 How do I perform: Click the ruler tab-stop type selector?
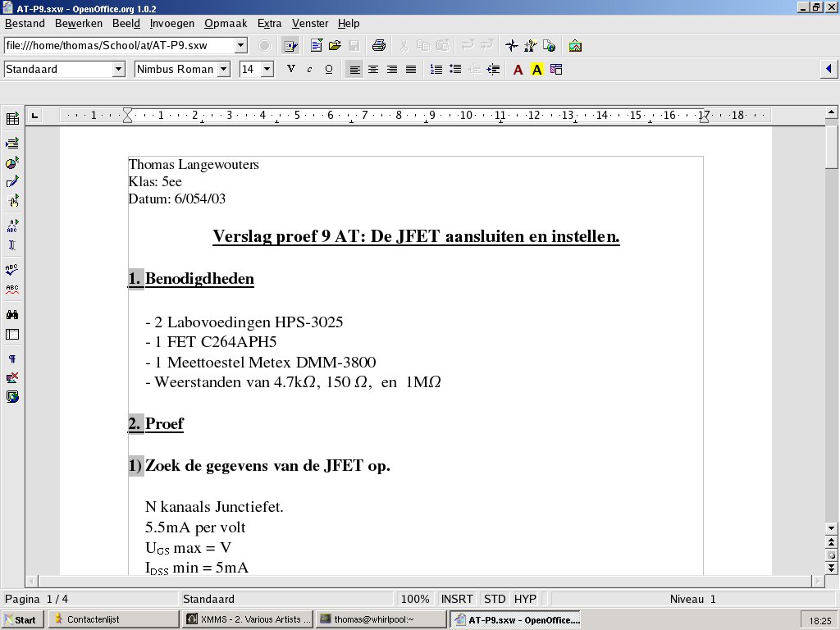34,115
